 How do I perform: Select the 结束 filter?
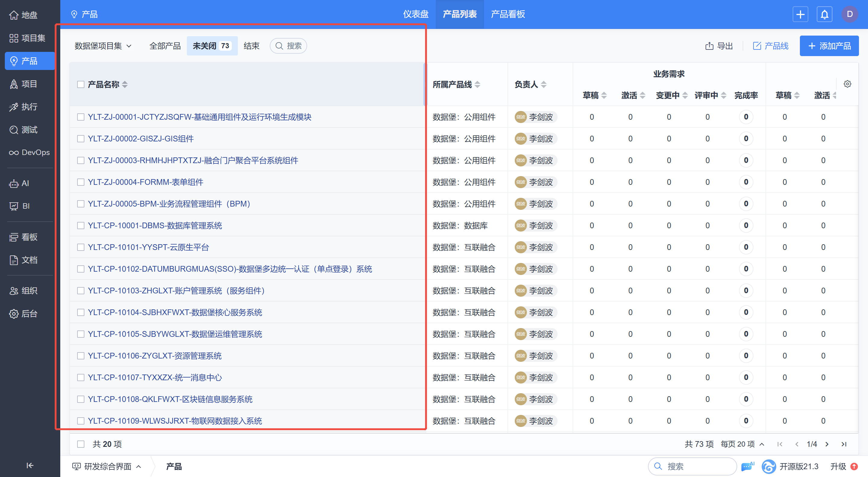point(251,46)
